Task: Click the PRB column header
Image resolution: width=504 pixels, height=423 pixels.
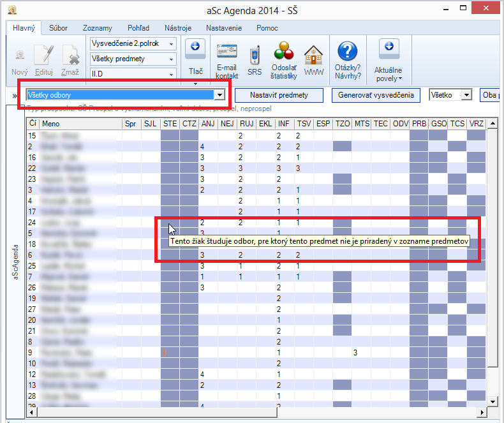Action: [x=419, y=124]
